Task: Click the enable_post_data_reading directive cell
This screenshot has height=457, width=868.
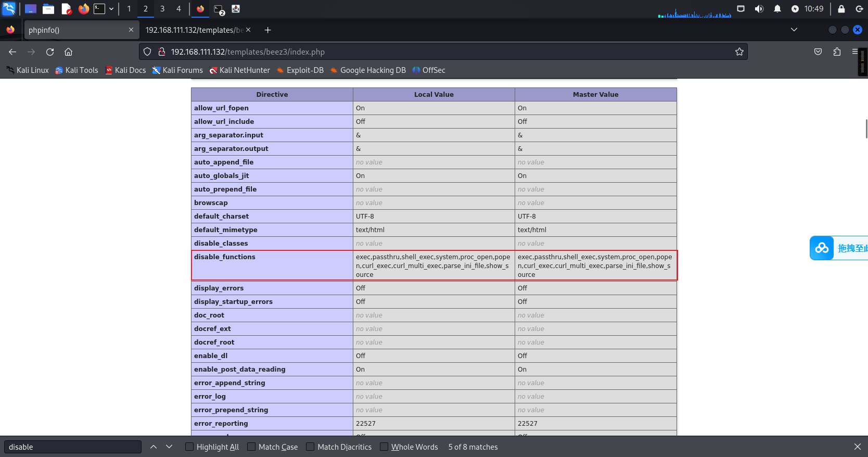Action: pyautogui.click(x=272, y=369)
